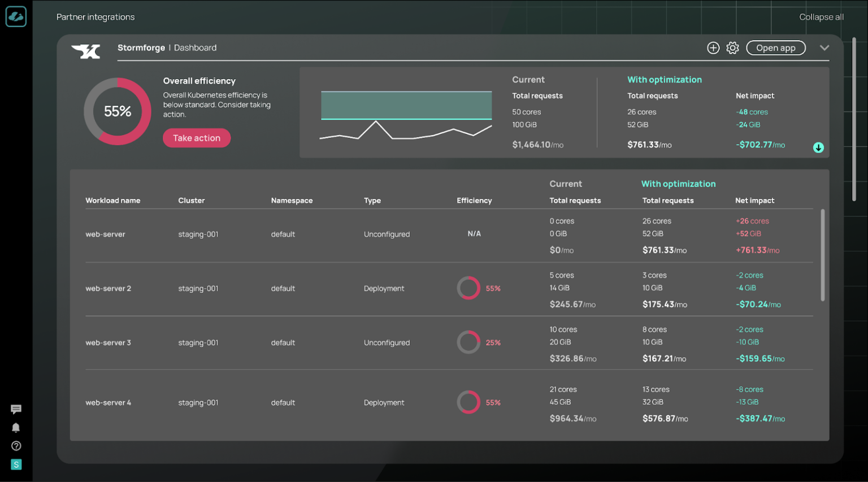Open Stormforge settings gear icon
868x482 pixels.
click(x=732, y=48)
